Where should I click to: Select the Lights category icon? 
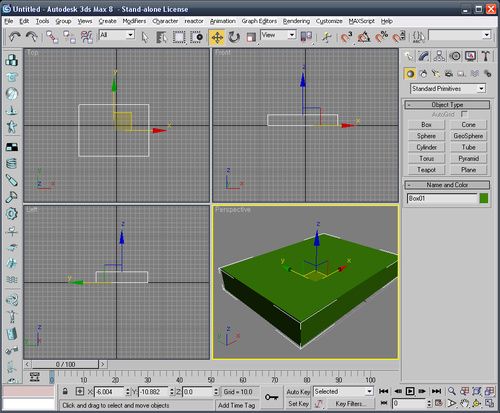[436, 74]
